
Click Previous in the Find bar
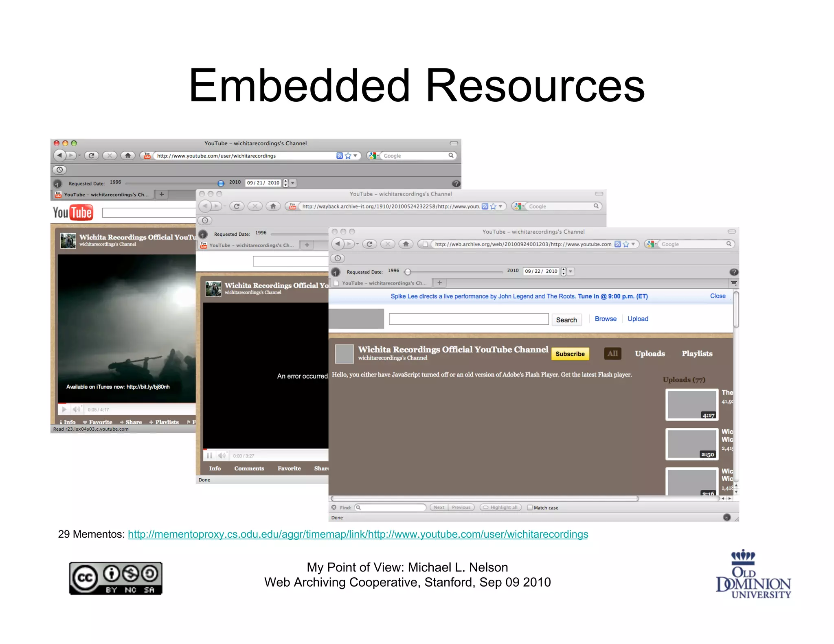click(461, 507)
